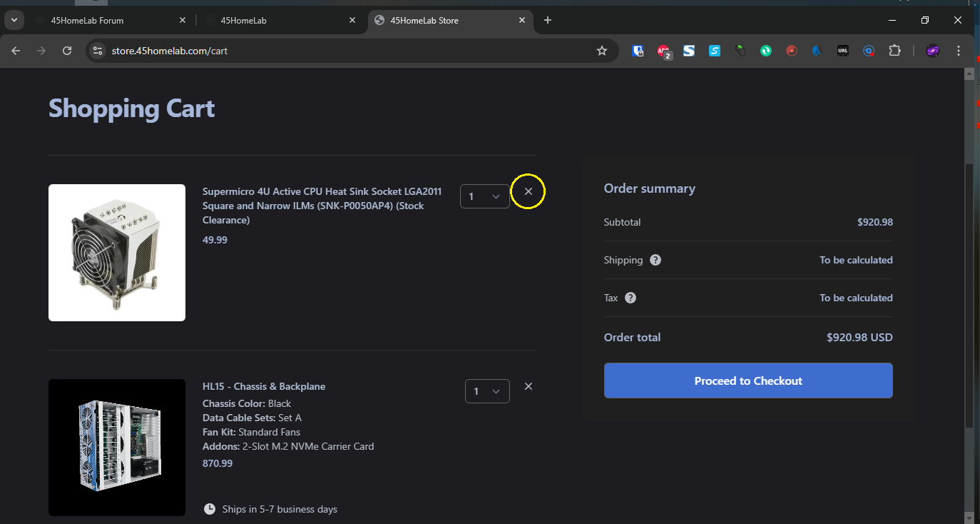Bookmark this page with star icon
This screenshot has height=524, width=980.
click(x=602, y=51)
